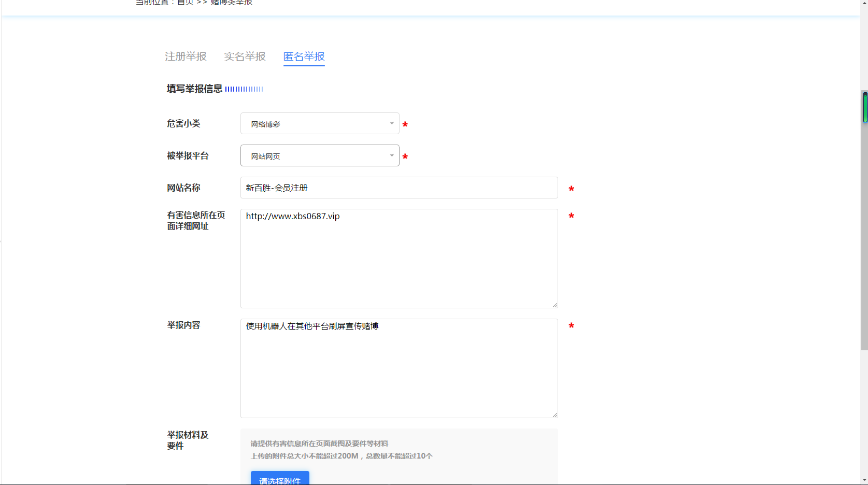The image size is (868, 485).
Task: Click the resize handle of 举报内容 textarea
Action: (554, 414)
